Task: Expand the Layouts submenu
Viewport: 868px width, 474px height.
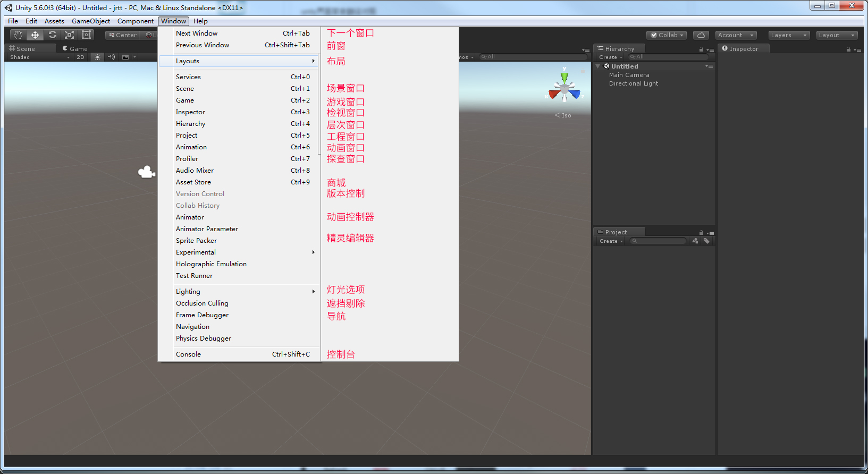Action: tap(240, 61)
